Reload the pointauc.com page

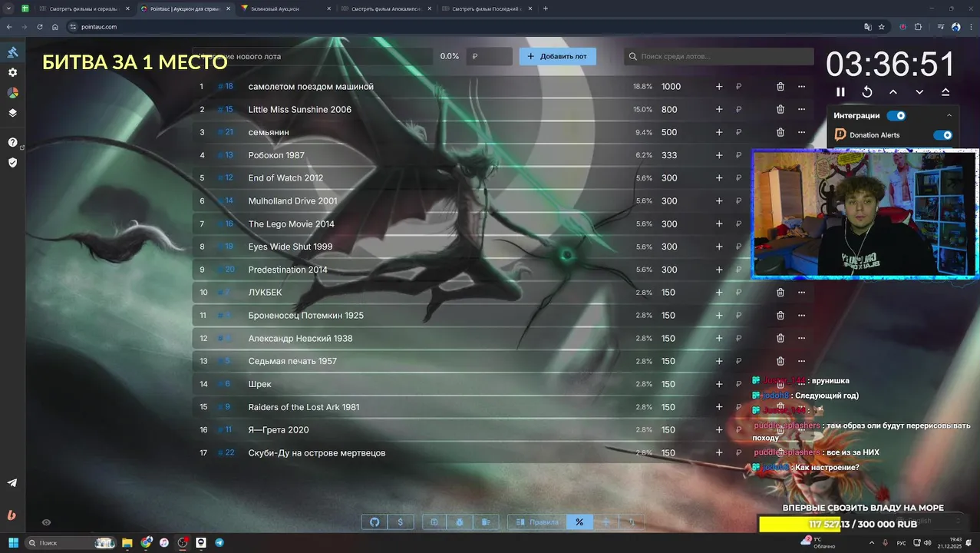click(40, 27)
